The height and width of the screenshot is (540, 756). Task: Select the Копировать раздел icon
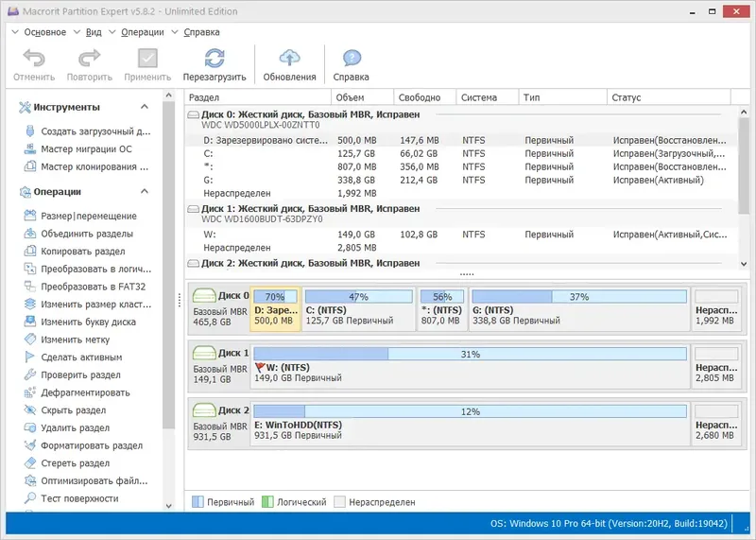[30, 251]
